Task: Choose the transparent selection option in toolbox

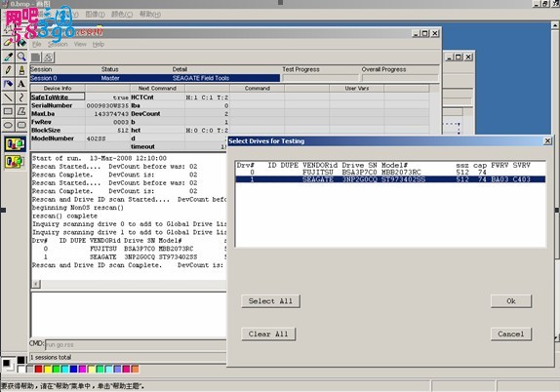Action: coord(15,161)
